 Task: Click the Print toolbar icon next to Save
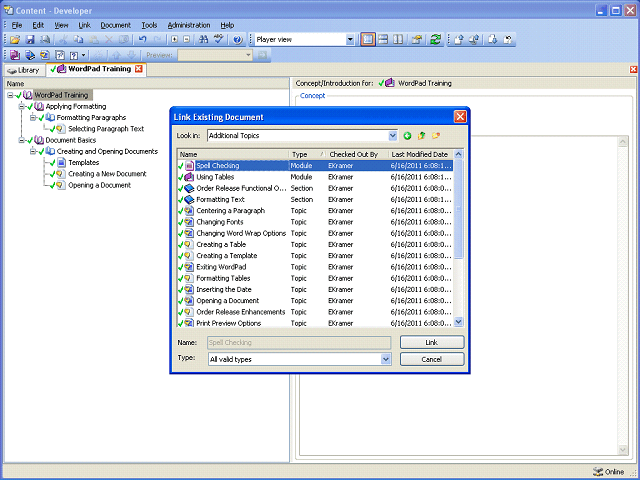pyautogui.click(x=45, y=40)
